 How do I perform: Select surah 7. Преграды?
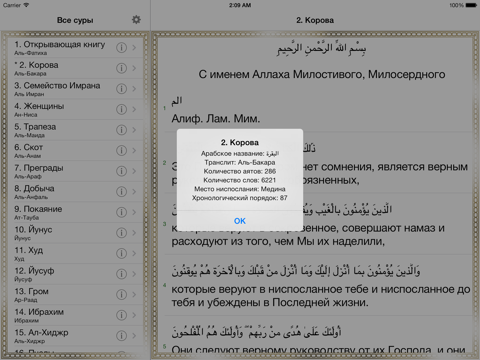click(x=75, y=171)
